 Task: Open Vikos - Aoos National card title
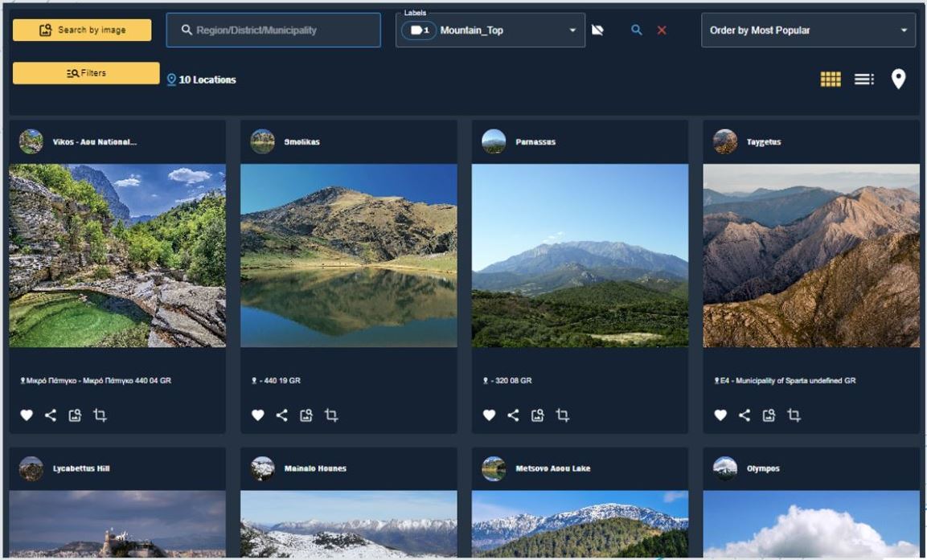pos(95,141)
